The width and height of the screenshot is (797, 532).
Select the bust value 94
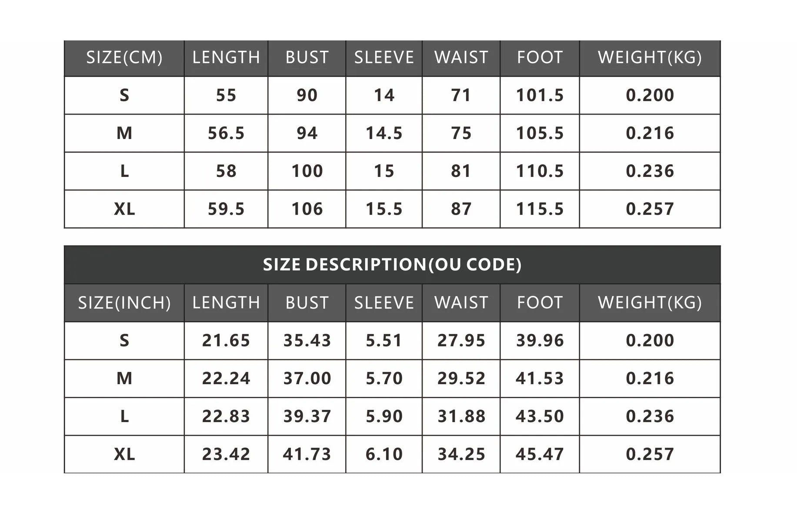[307, 133]
